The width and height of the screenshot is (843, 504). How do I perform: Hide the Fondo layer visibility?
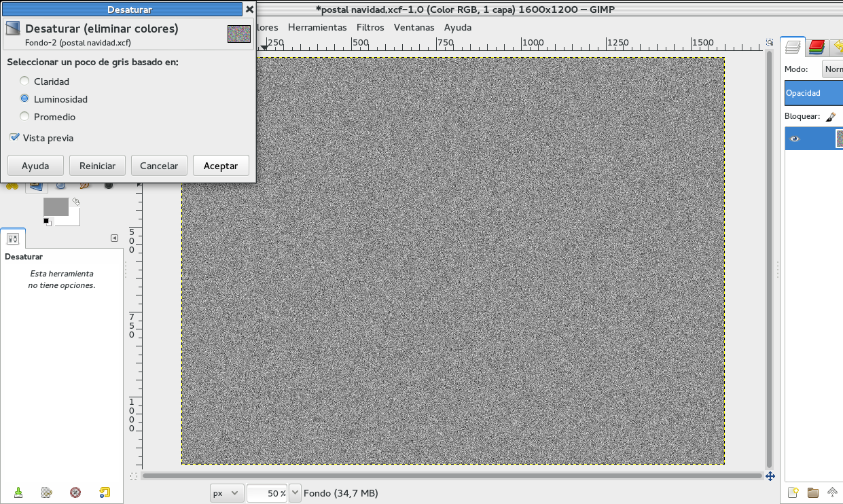(x=795, y=138)
